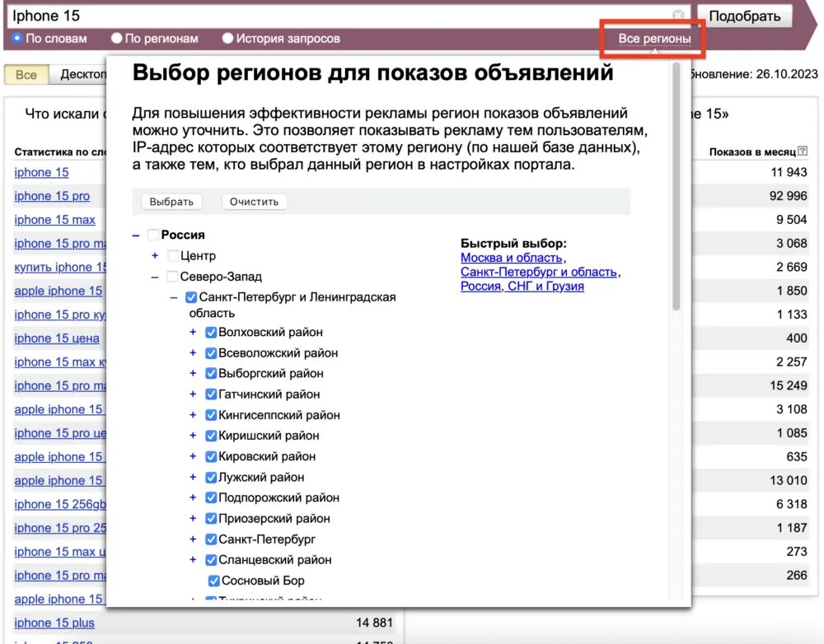Check the Северо-Запад checkbox
The height and width of the screenshot is (644, 824).
(172, 277)
